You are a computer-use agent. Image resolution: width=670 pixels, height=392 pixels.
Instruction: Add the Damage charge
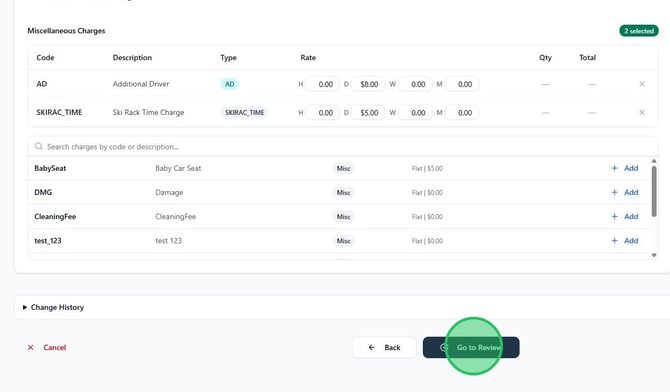point(625,192)
